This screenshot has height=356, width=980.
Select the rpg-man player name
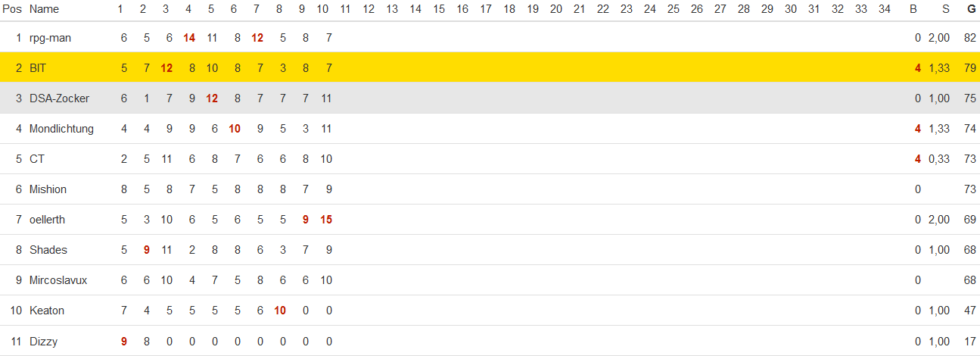click(50, 38)
